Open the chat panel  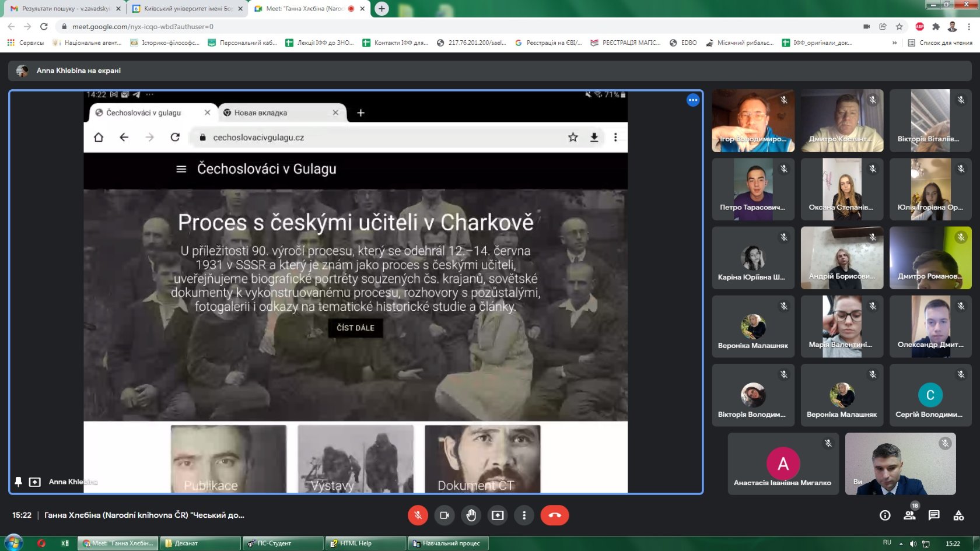934,515
